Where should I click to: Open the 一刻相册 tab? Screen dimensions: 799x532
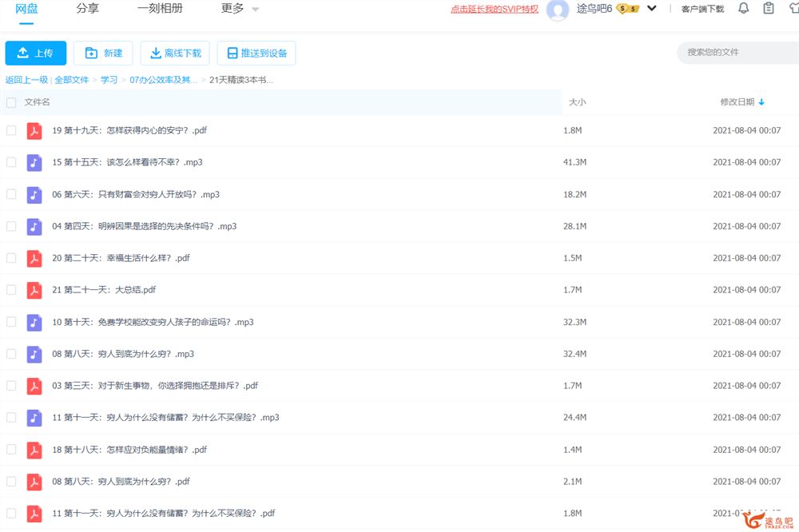point(160,9)
